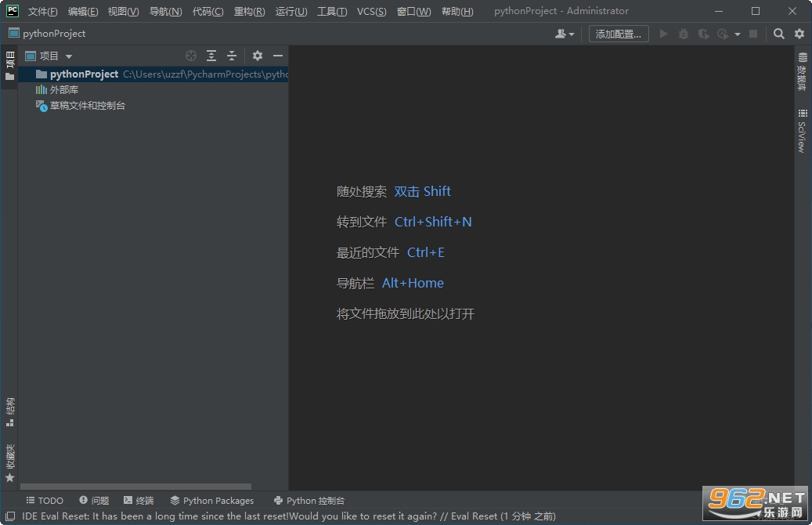
Task: Hide the project panel with the minus icon
Action: coord(278,56)
